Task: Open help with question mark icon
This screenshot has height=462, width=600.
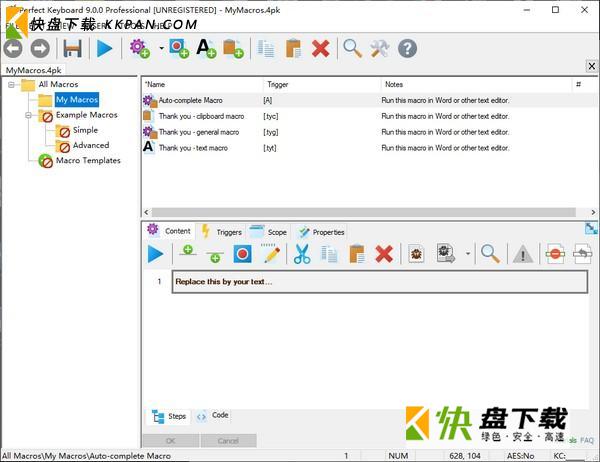Action: (407, 49)
